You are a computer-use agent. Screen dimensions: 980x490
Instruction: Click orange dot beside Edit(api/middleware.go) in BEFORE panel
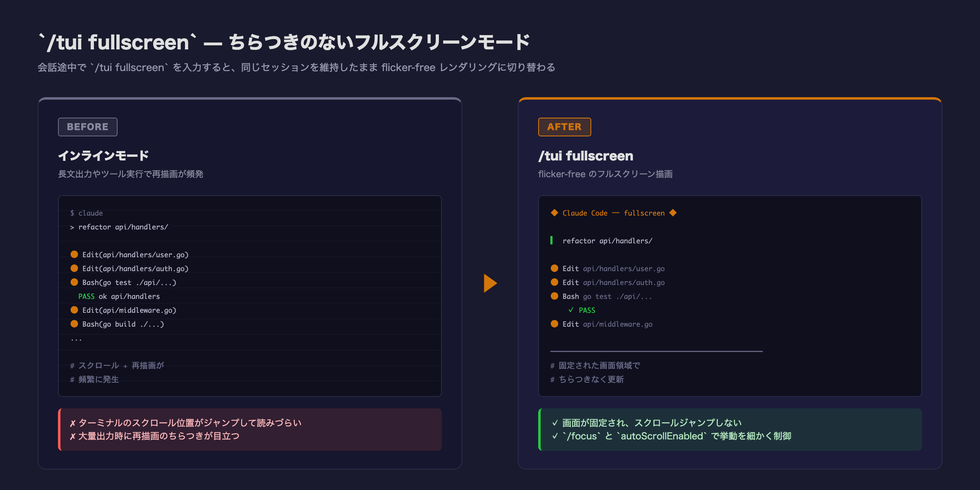tap(74, 310)
